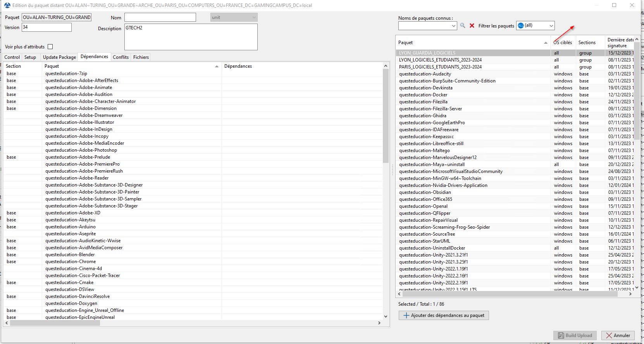Screen dimensions: 644x344
Task: Click the WAPT application icon in title bar
Action: coord(7,5)
